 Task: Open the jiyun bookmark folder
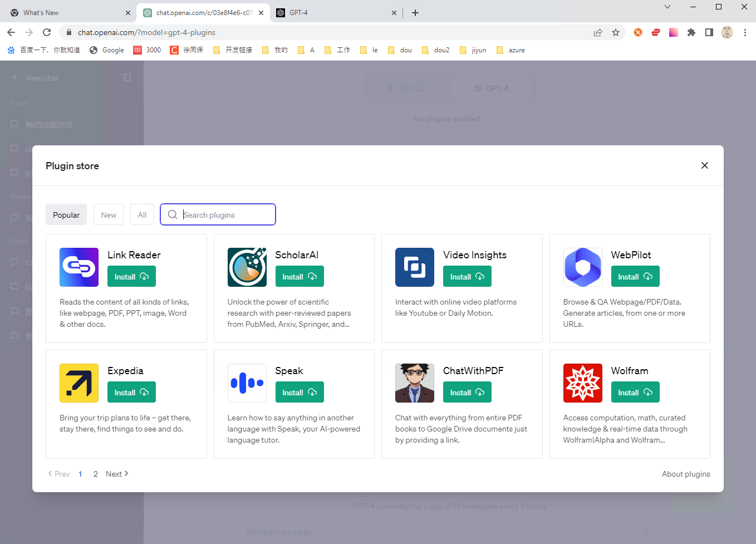[x=473, y=50]
